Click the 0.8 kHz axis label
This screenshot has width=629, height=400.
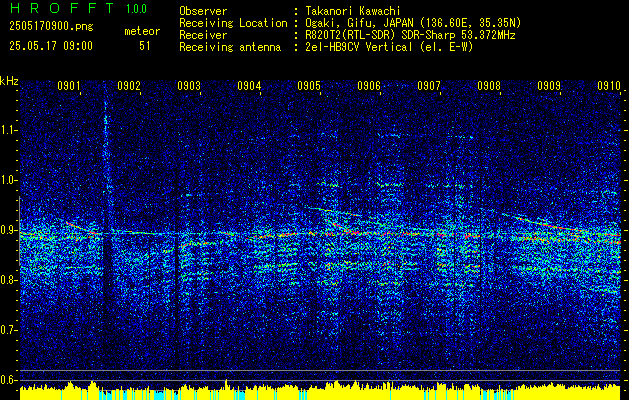click(x=8, y=280)
